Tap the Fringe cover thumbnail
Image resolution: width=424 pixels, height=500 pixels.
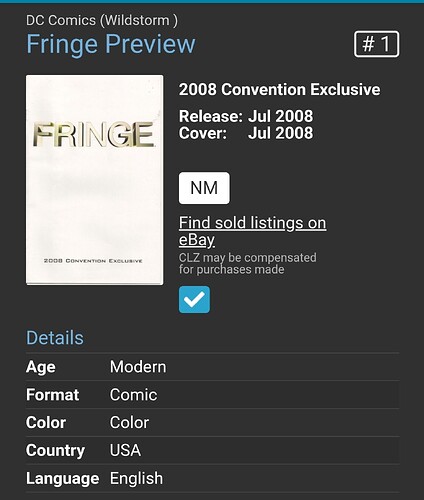pyautogui.click(x=95, y=180)
